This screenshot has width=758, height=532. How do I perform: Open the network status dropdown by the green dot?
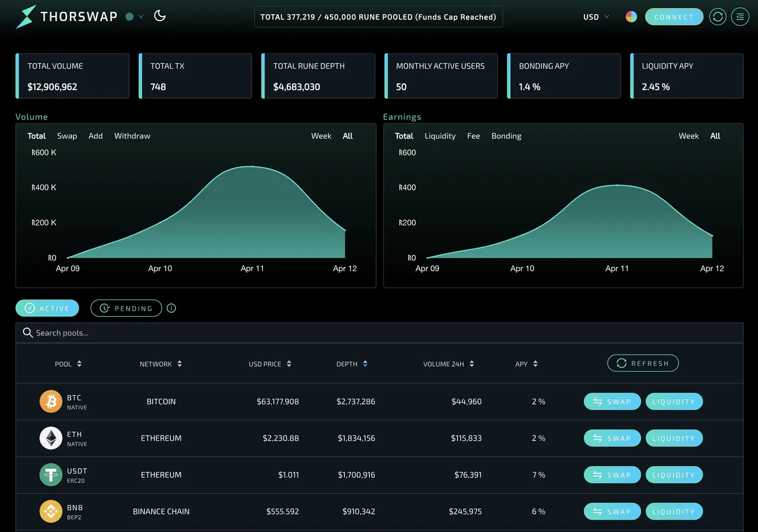tap(135, 17)
